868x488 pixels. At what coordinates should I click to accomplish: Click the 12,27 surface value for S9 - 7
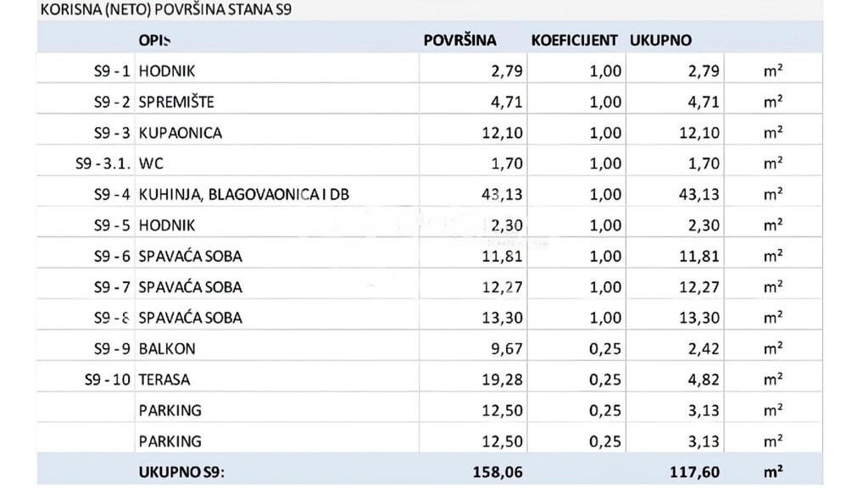[502, 287]
